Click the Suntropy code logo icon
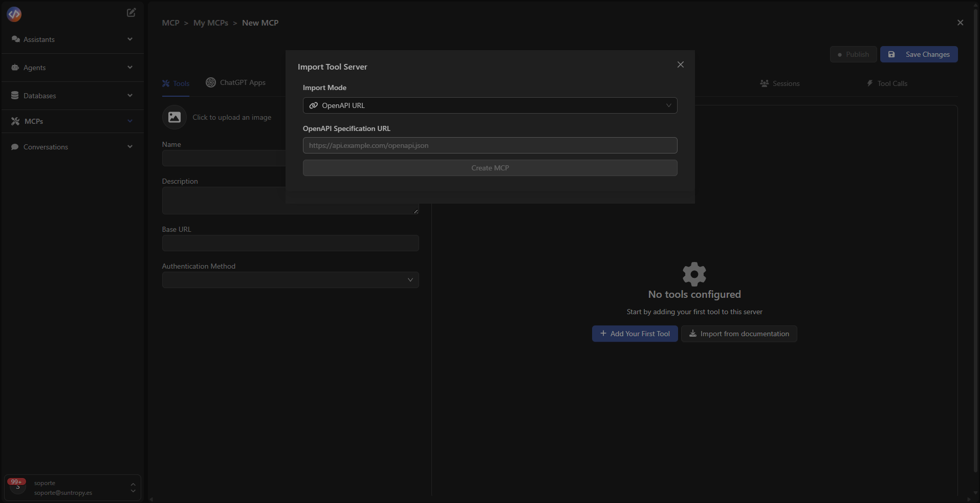 14,14
